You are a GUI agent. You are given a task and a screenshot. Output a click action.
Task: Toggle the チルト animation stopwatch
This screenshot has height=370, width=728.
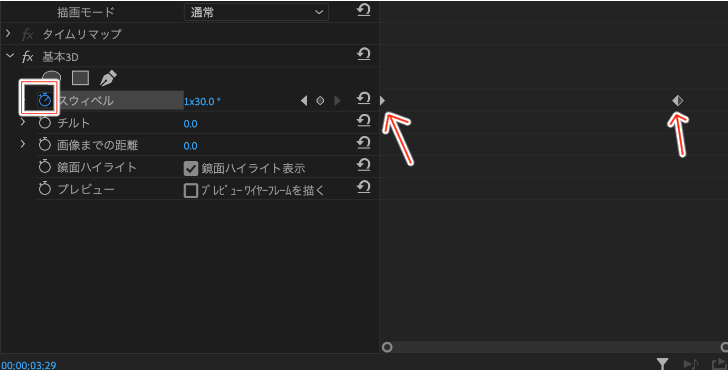point(45,123)
